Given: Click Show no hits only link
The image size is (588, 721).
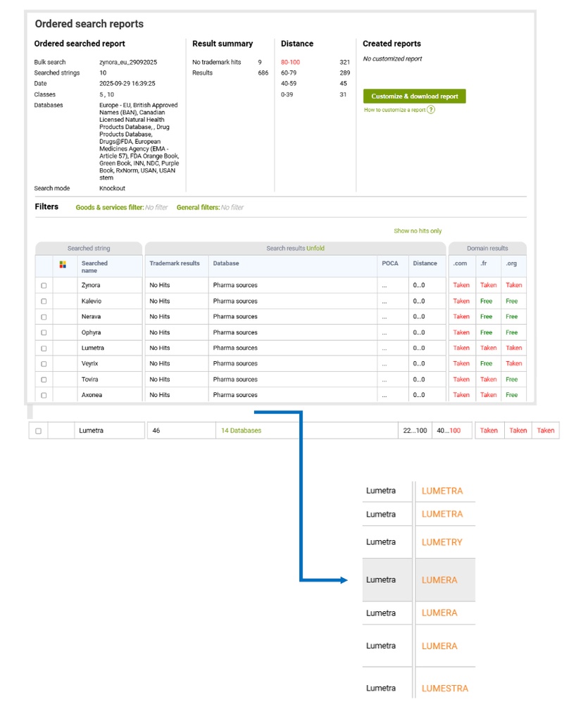Looking at the screenshot, I should [418, 231].
